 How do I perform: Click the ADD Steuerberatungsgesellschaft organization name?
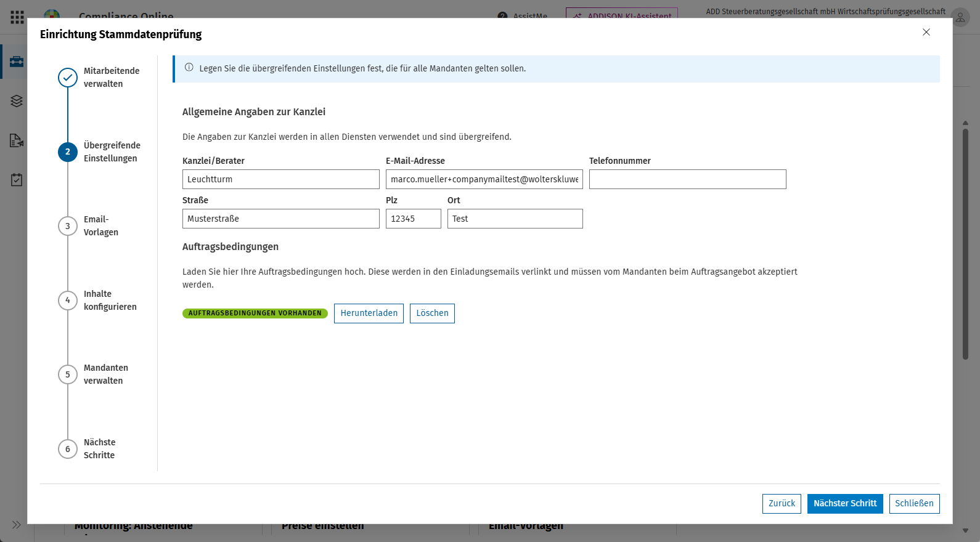(826, 12)
